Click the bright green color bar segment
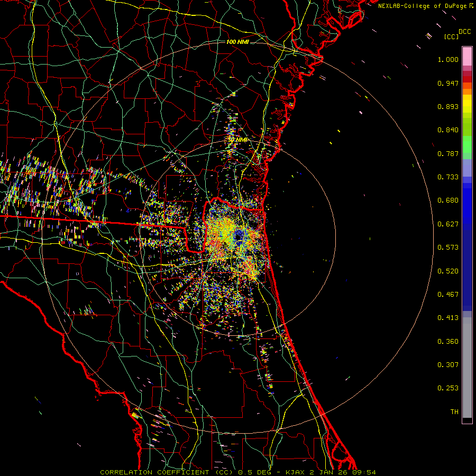The image size is (476, 476). [467, 144]
